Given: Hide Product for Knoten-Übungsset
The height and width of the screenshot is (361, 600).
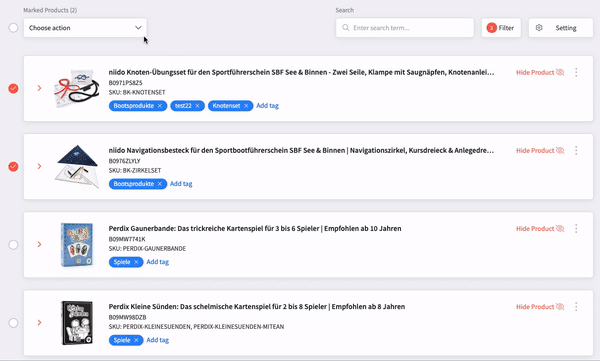Looking at the screenshot, I should pos(540,72).
